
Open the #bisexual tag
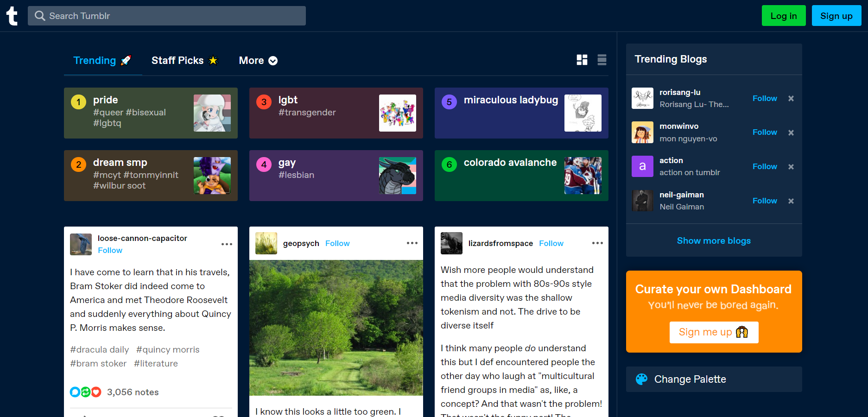[x=146, y=112]
